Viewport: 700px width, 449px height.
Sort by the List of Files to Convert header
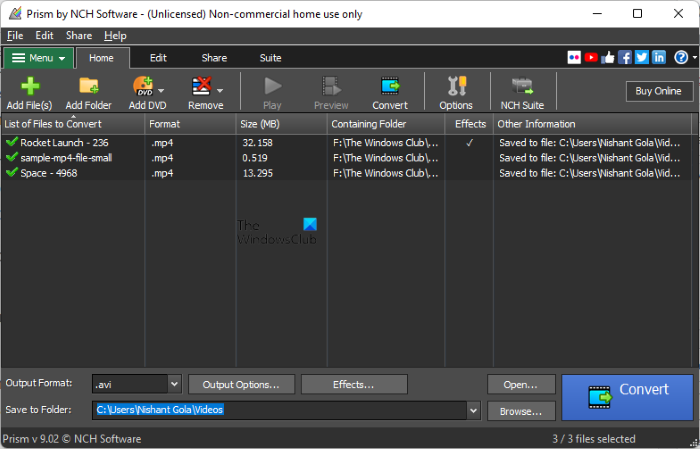point(73,124)
